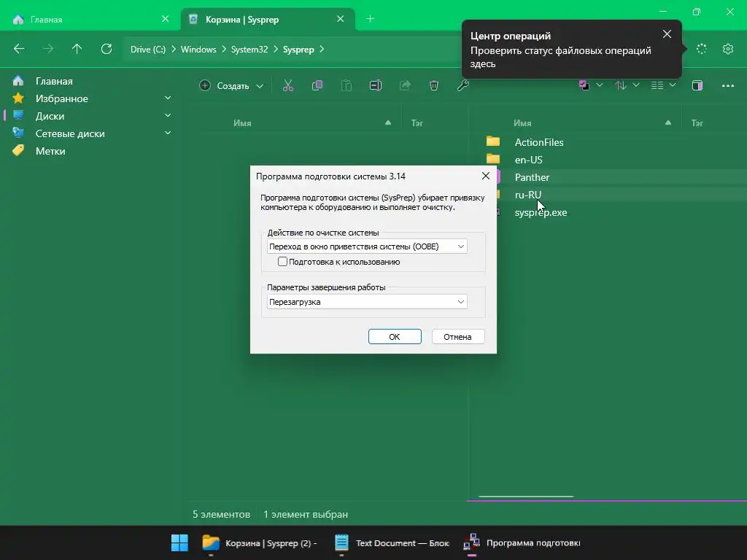
Task: Close the Корзина | Sysprep tab
Action: (x=340, y=19)
